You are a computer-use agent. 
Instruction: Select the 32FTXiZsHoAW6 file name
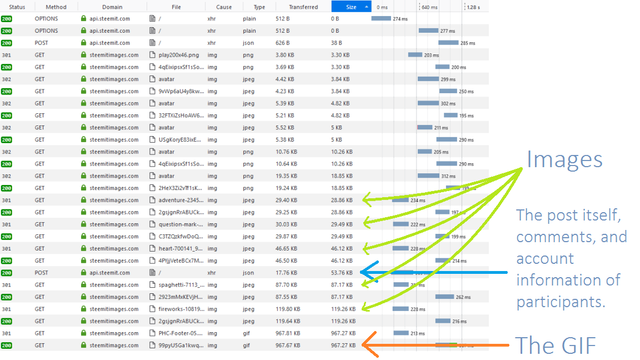(181, 116)
